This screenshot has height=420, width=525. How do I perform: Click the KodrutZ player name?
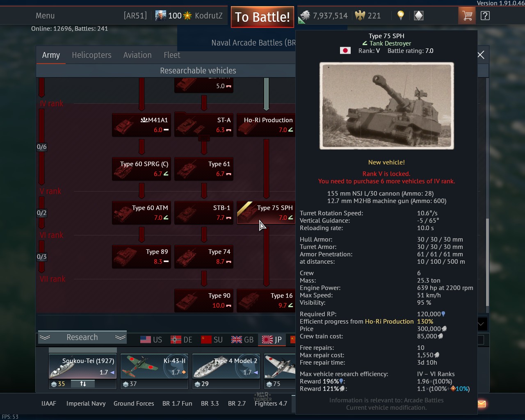tap(209, 16)
